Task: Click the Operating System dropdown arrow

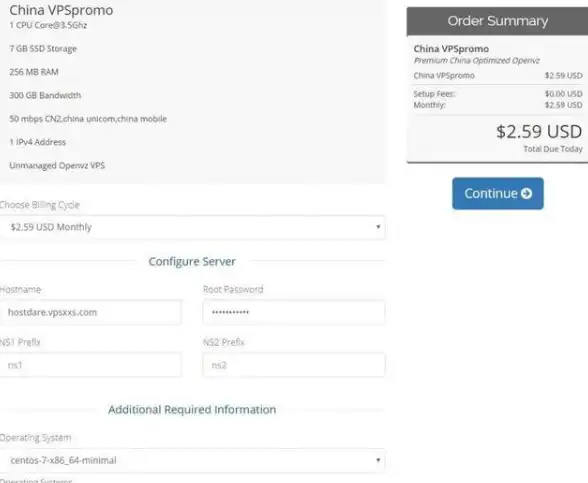Action: pos(378,460)
